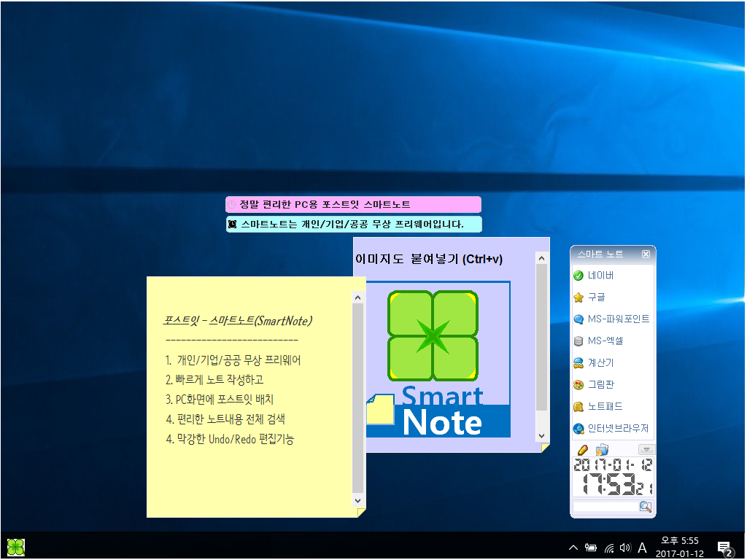Launch MS-파워포인트 from the SmartNote panel
Image resolution: width=747 pixels, height=560 pixels.
tap(618, 319)
